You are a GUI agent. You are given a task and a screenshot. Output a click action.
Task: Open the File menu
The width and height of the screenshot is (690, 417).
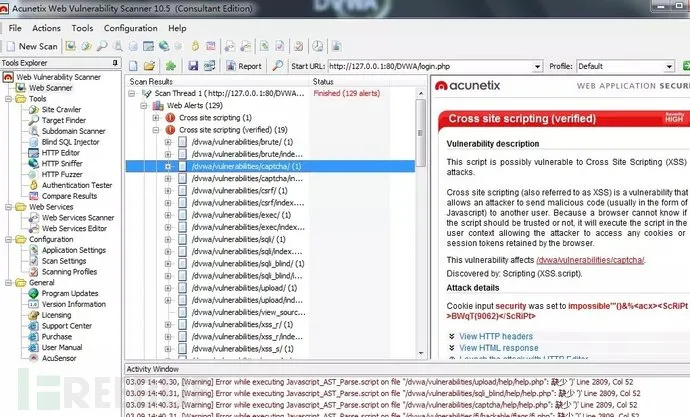point(15,28)
